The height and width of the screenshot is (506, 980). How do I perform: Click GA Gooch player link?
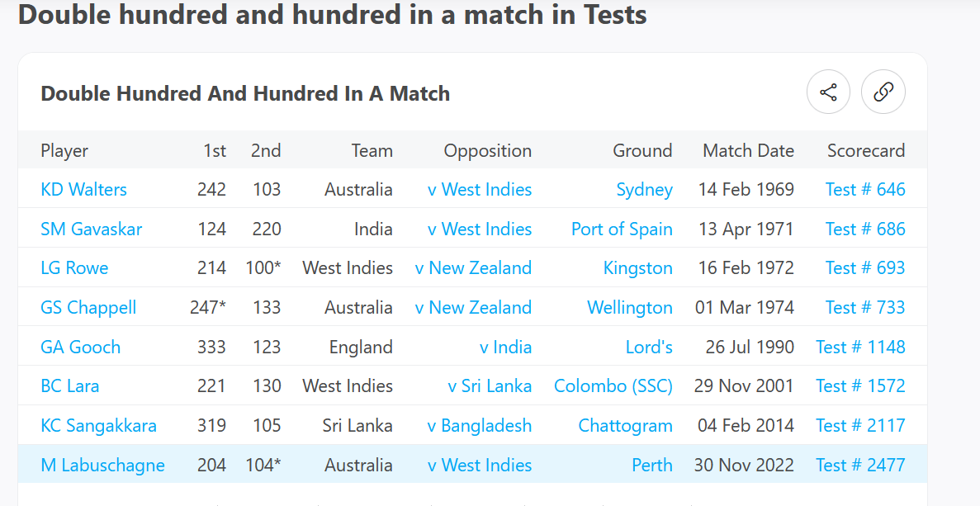[x=80, y=347]
